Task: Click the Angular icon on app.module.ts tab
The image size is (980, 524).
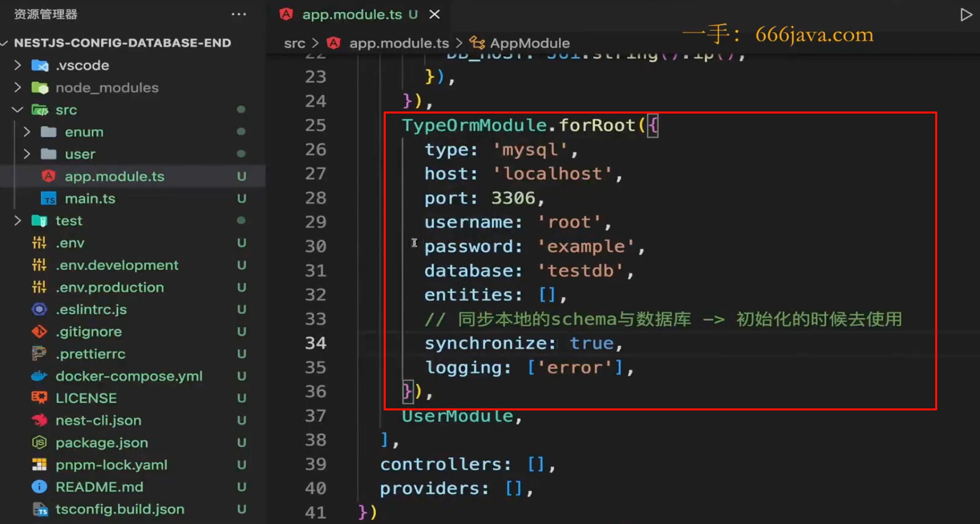Action: tap(286, 14)
